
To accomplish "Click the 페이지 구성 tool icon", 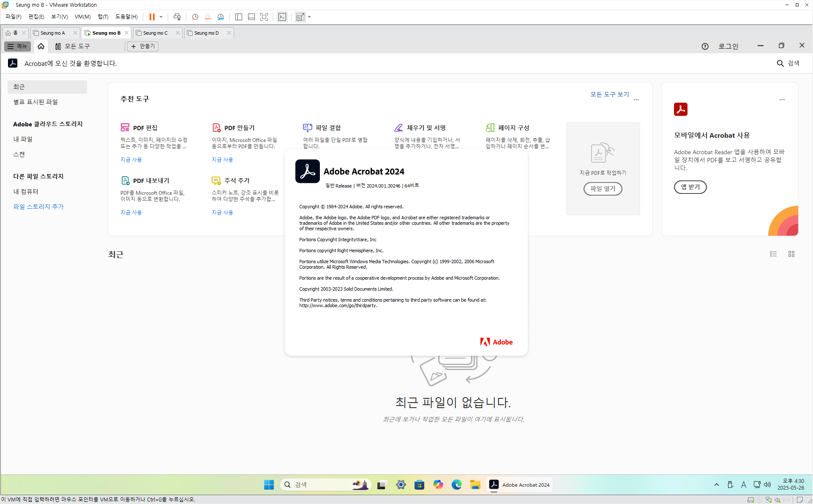I will [x=490, y=128].
